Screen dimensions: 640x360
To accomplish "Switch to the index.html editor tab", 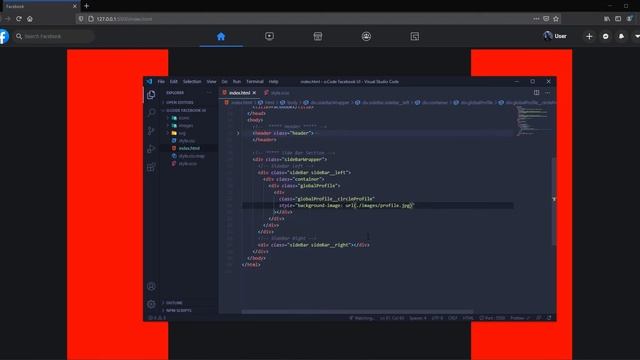I will point(239,93).
